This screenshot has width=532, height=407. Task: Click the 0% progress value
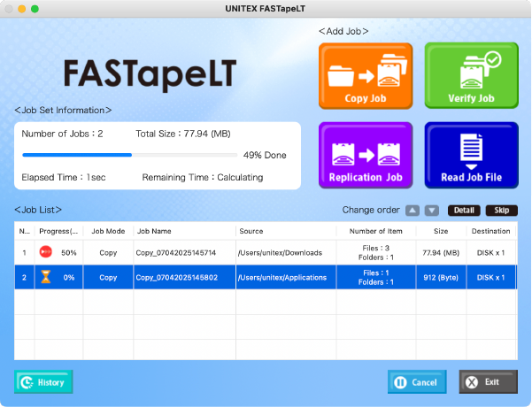pyautogui.click(x=69, y=278)
